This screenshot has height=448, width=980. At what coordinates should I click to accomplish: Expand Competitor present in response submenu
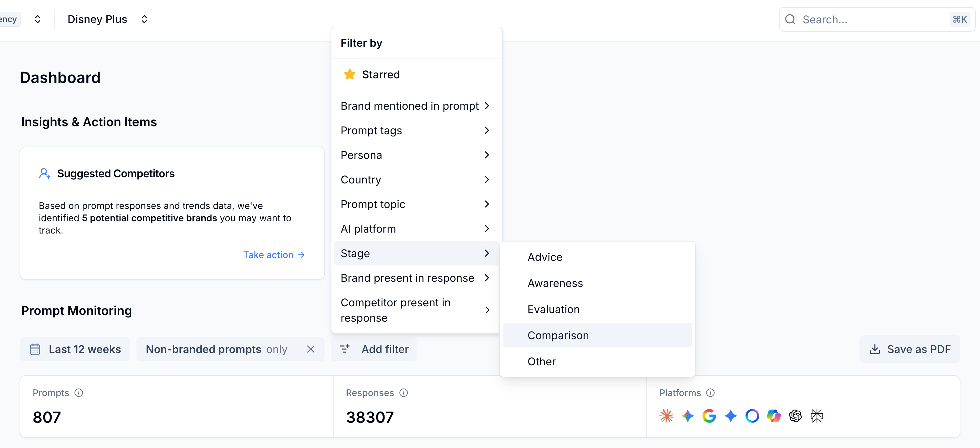pos(417,310)
